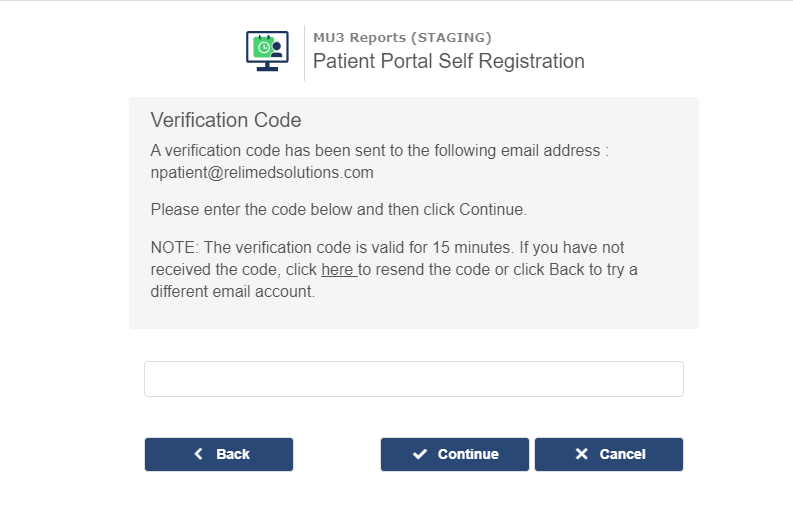The image size is (793, 507).
Task: Resend the code via the "here" link
Action: click(339, 269)
